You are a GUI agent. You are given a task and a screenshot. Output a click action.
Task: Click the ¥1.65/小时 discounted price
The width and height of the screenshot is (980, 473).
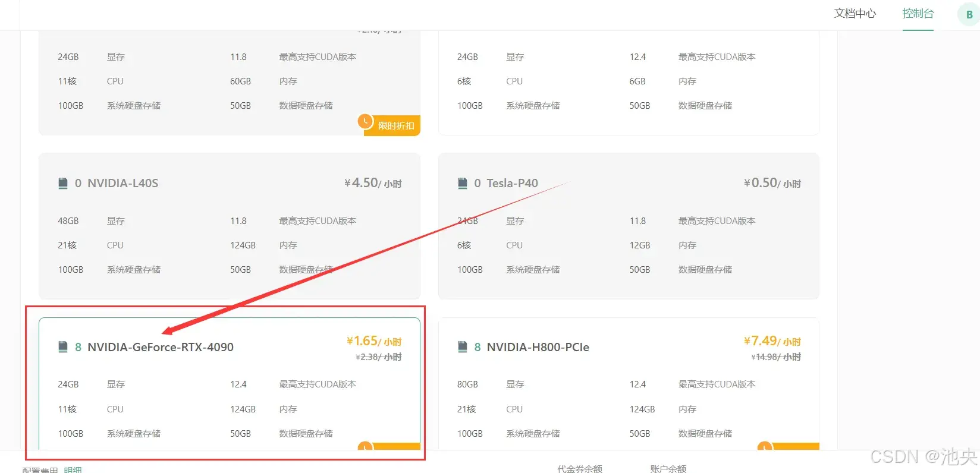[374, 341]
